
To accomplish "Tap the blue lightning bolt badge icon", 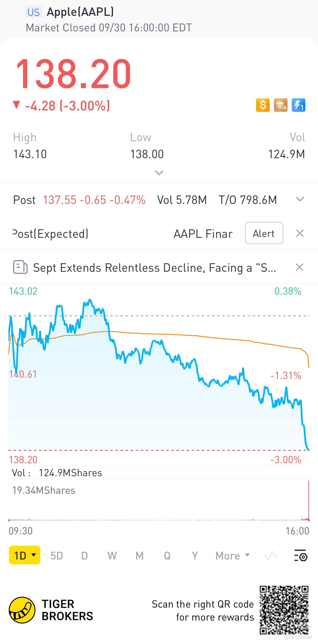I will point(298,105).
